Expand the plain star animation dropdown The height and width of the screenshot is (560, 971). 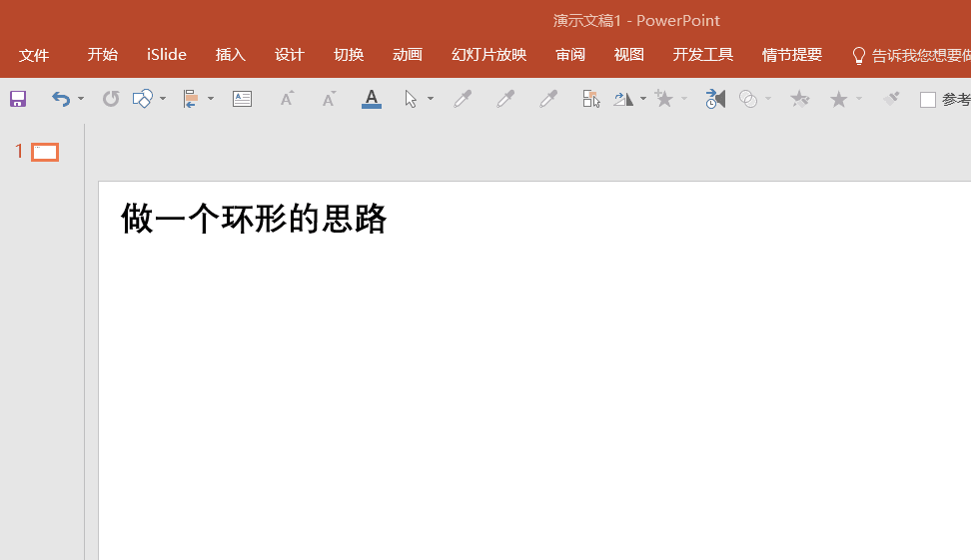point(859,99)
